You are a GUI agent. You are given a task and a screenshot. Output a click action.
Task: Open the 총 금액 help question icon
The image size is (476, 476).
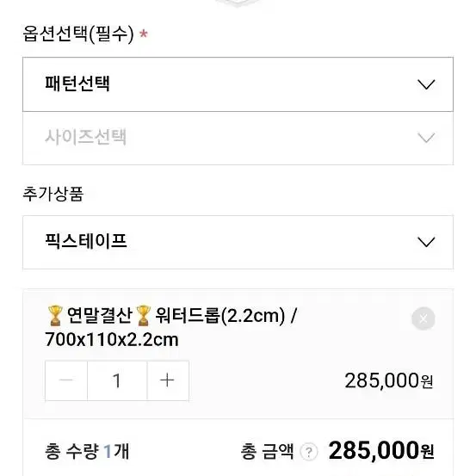309,452
